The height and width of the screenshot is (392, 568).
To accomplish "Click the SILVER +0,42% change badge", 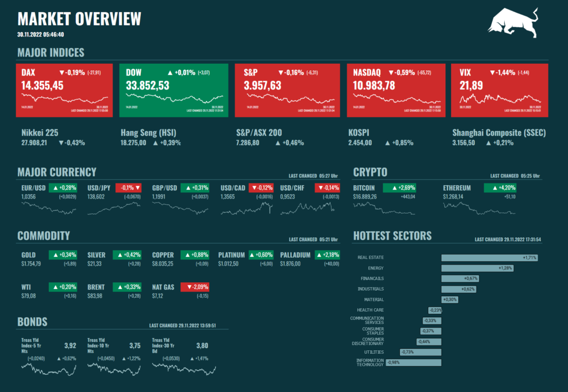I will (x=127, y=255).
